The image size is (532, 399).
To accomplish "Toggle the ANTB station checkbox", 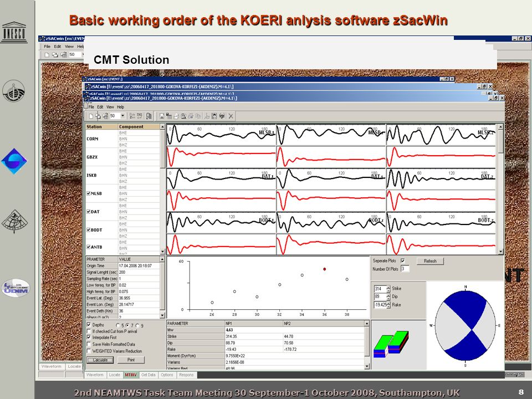I will (89, 247).
